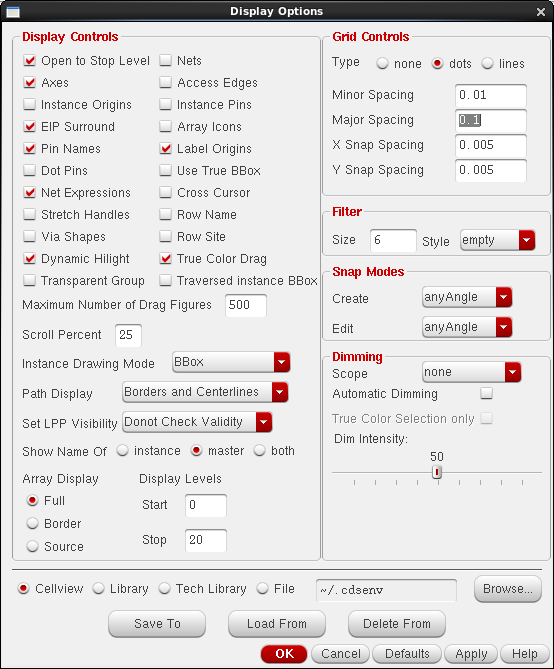
Task: Open Filter Style dropdown
Action: pyautogui.click(x=498, y=240)
